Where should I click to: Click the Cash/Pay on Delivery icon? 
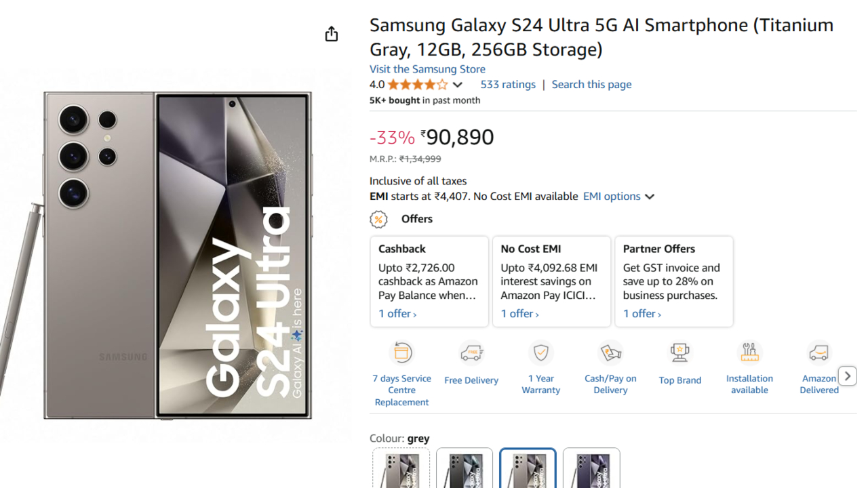coord(610,353)
